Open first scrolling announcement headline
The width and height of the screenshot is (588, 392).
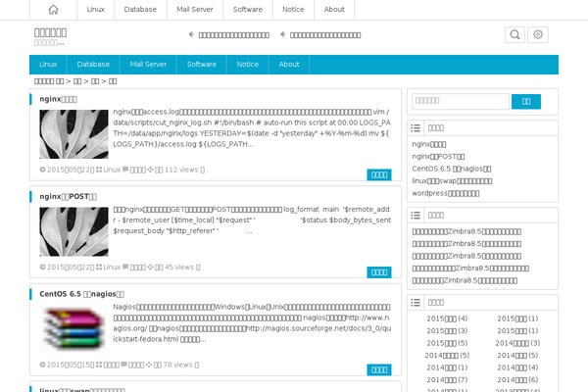click(234, 35)
